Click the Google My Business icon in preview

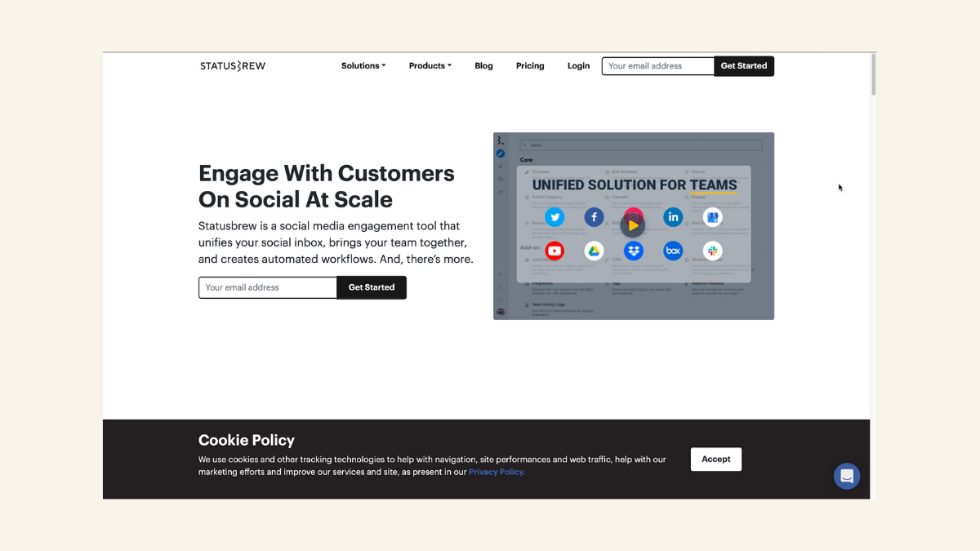point(713,217)
